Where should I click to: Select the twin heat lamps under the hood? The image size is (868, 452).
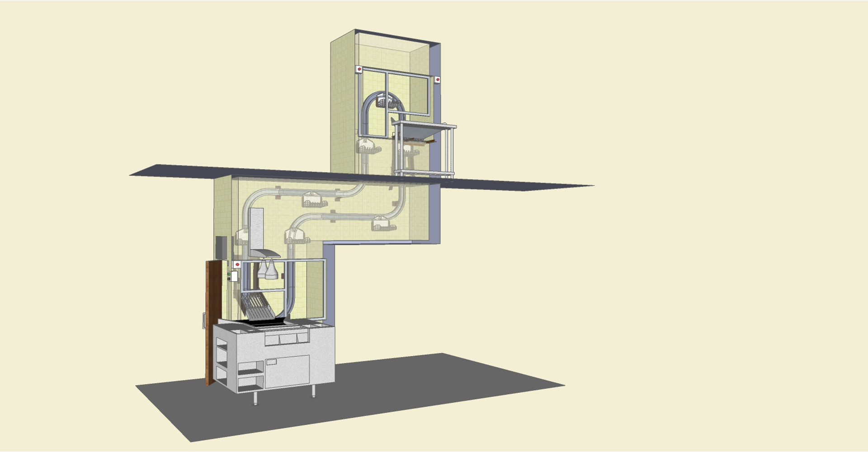click(x=268, y=269)
